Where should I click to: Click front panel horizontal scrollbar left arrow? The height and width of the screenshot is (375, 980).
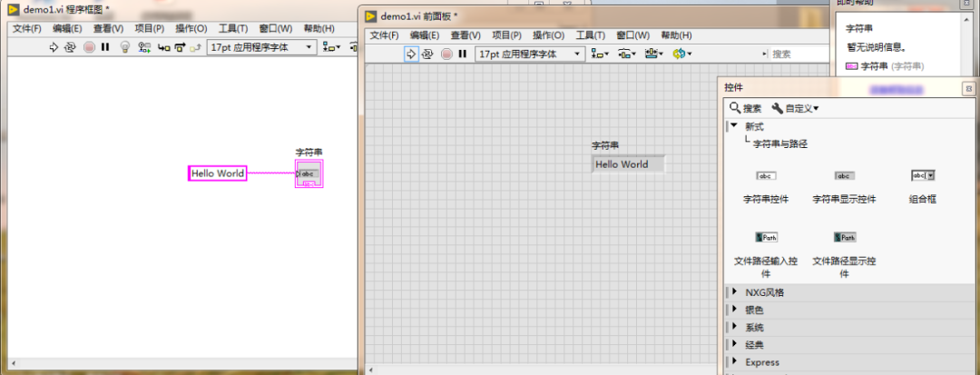point(369,370)
